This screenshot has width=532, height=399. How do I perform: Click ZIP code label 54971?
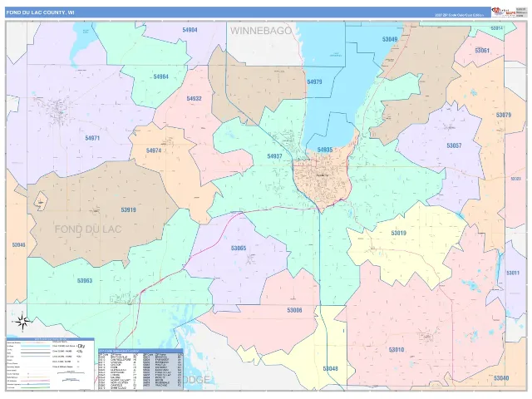tap(92, 138)
